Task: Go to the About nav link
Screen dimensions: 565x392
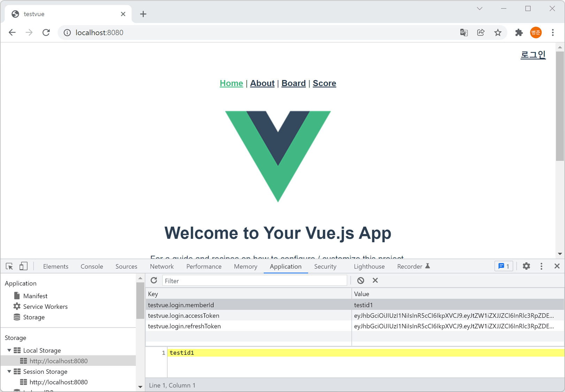Action: pos(262,83)
